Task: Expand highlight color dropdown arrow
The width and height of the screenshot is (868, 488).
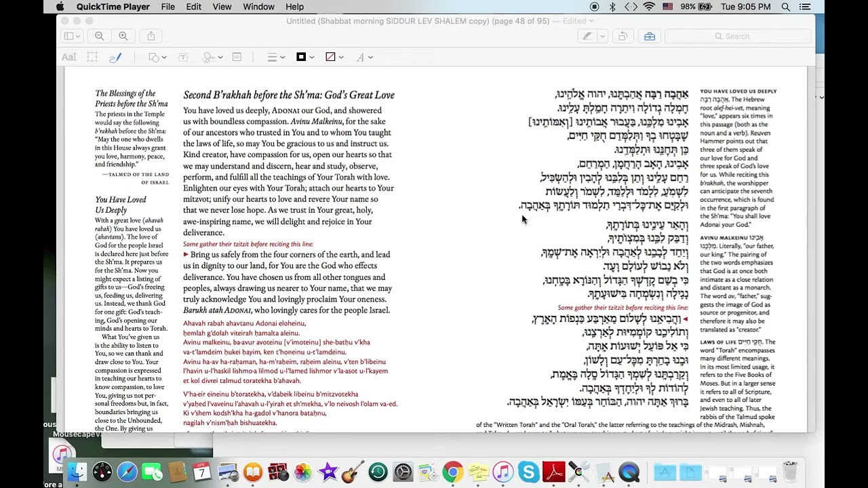Action: coord(602,36)
